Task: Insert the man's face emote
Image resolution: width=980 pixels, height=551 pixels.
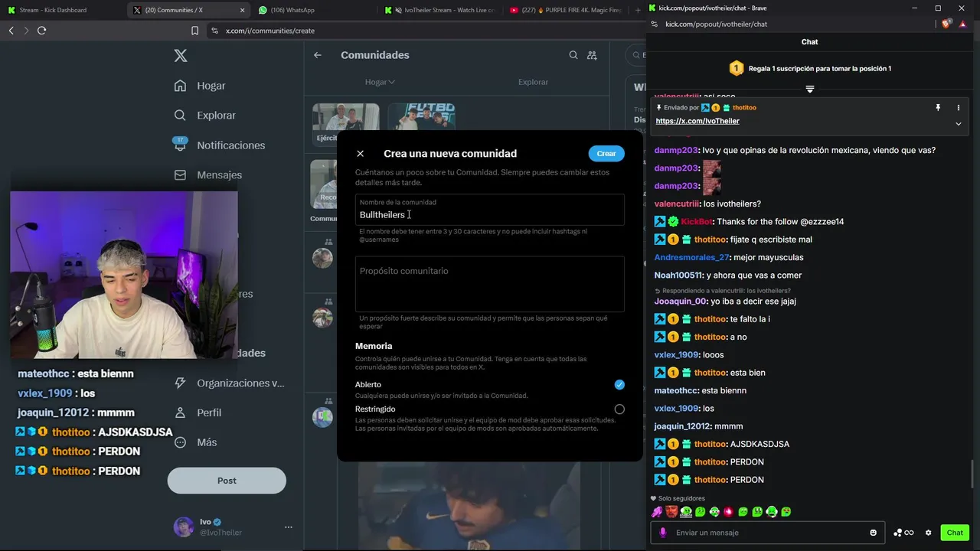Action: (x=671, y=512)
